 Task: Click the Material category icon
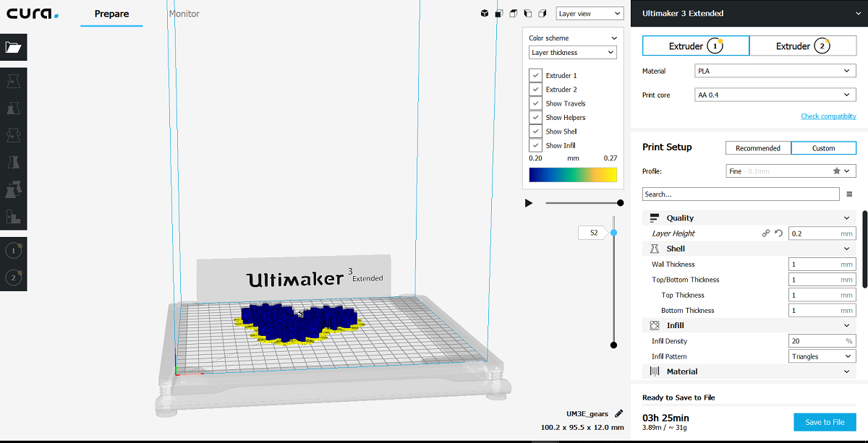pos(655,371)
